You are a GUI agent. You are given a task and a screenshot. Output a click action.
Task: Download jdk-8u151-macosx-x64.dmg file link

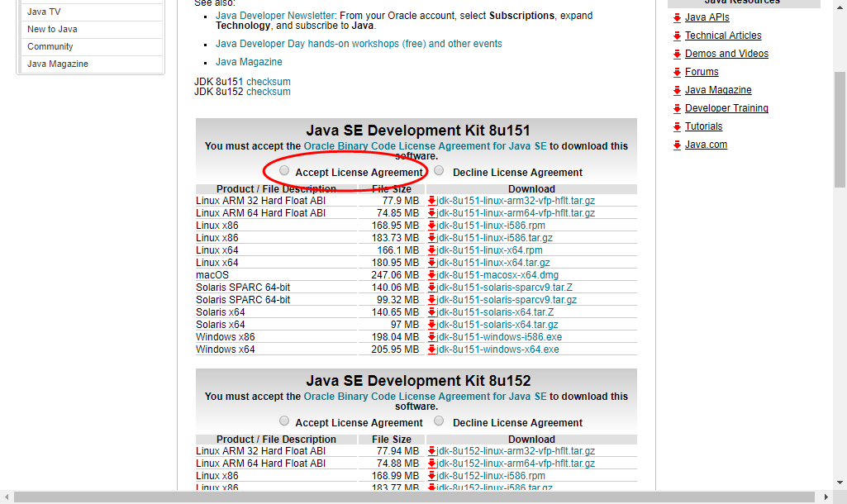tap(497, 275)
